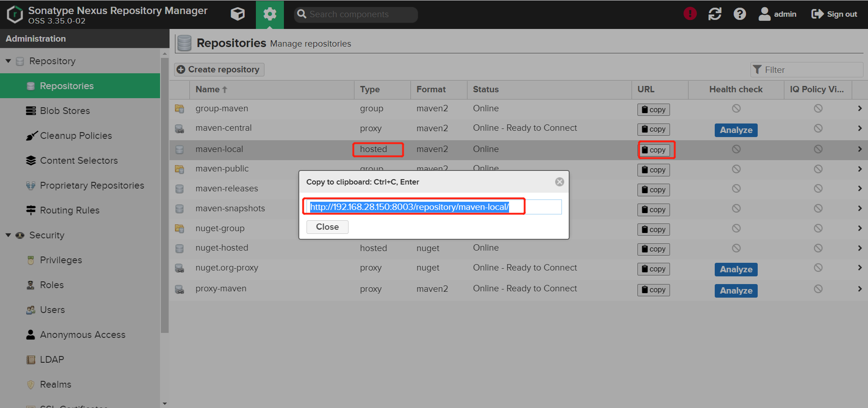868x408 pixels.
Task: Click maven-snapshots hosted icon
Action: pyautogui.click(x=179, y=209)
